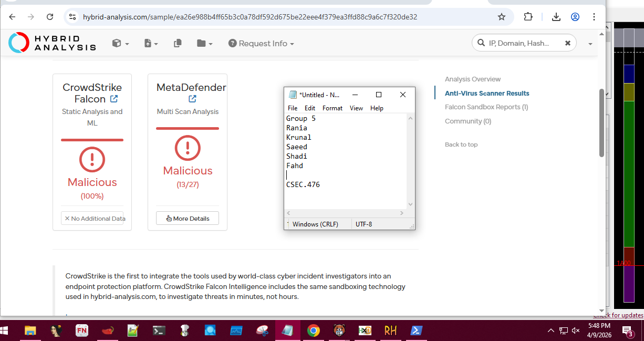Go to Community (0) section

(x=468, y=121)
